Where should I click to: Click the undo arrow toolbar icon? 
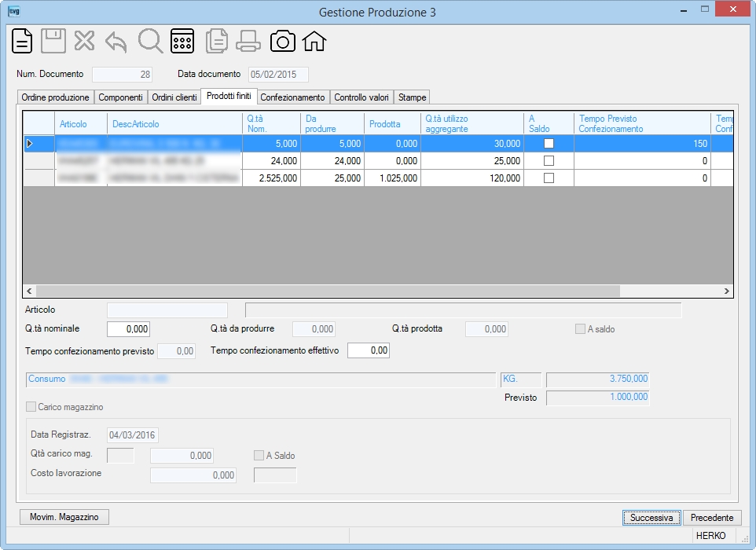point(116,42)
